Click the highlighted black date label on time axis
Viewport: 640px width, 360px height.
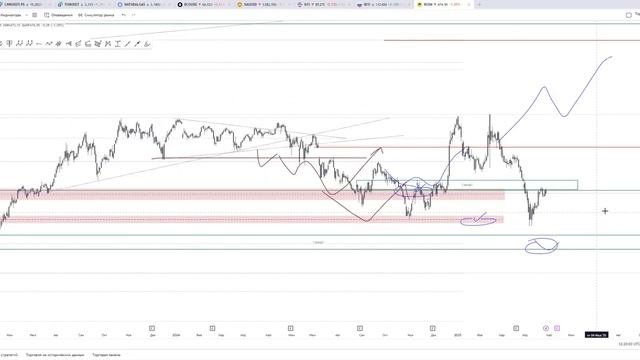tap(596, 335)
